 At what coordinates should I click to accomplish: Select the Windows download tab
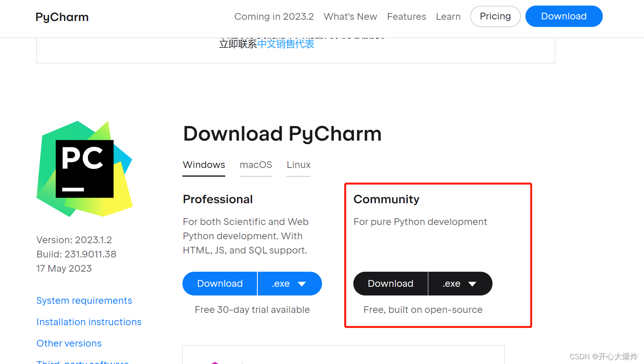[x=204, y=165]
